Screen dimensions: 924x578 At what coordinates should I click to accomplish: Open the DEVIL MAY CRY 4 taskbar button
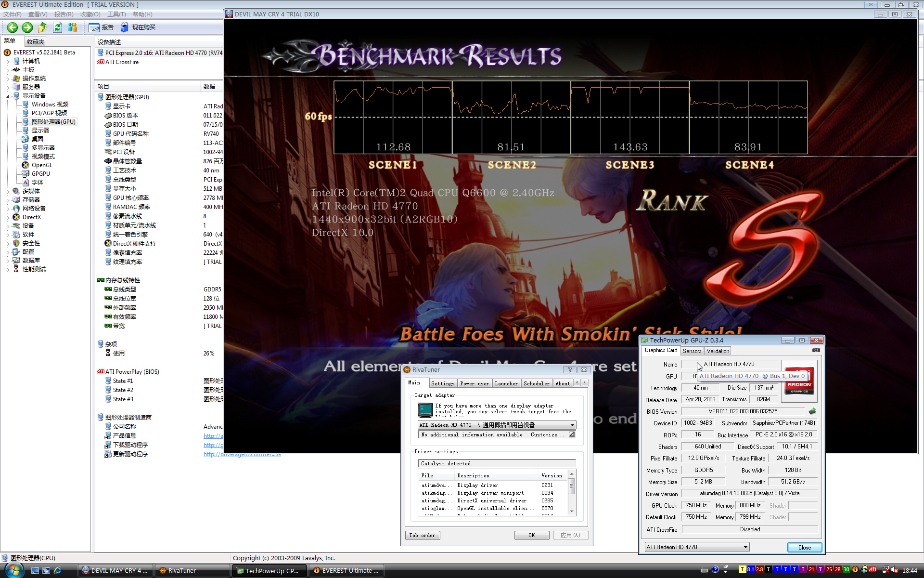click(x=116, y=571)
